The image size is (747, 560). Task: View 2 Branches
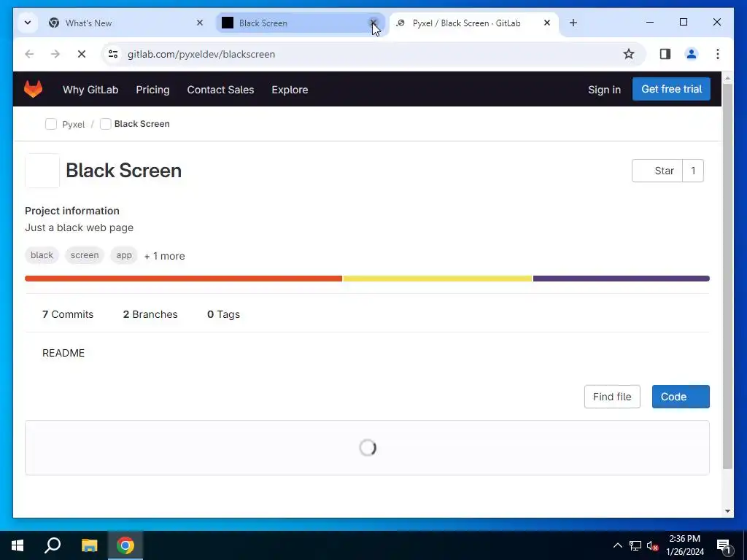click(x=150, y=314)
